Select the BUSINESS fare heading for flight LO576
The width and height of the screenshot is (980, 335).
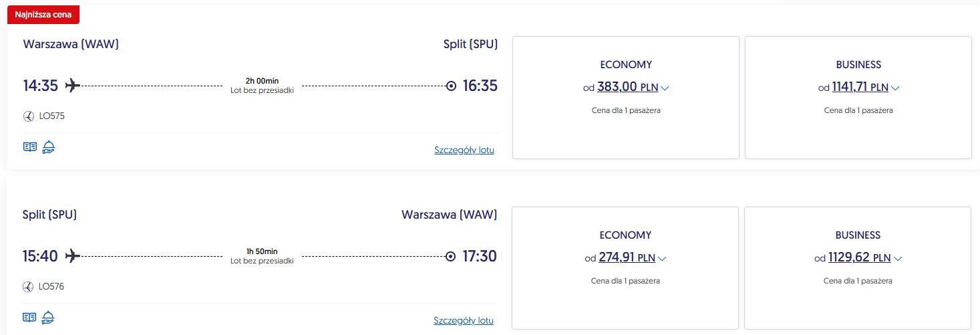tap(858, 235)
